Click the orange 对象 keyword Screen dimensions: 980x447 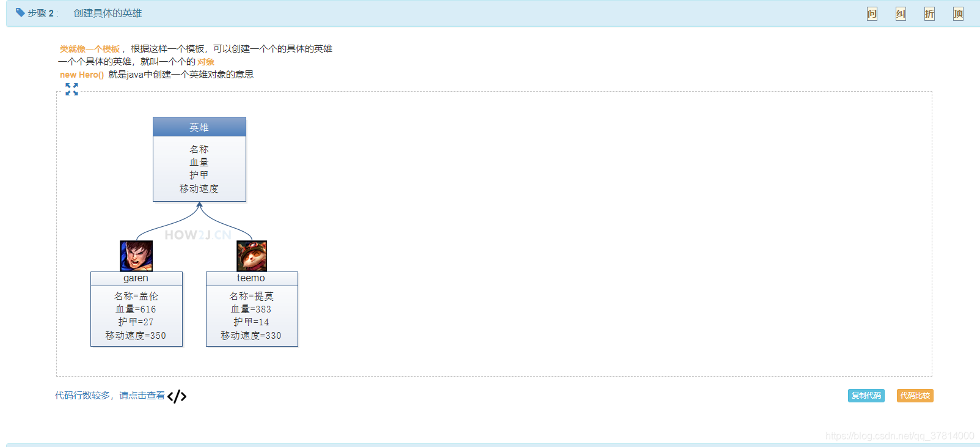[x=206, y=62]
